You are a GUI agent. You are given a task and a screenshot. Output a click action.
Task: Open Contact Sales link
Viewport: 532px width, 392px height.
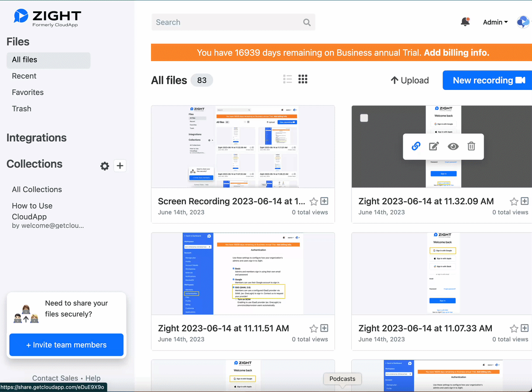pos(55,378)
